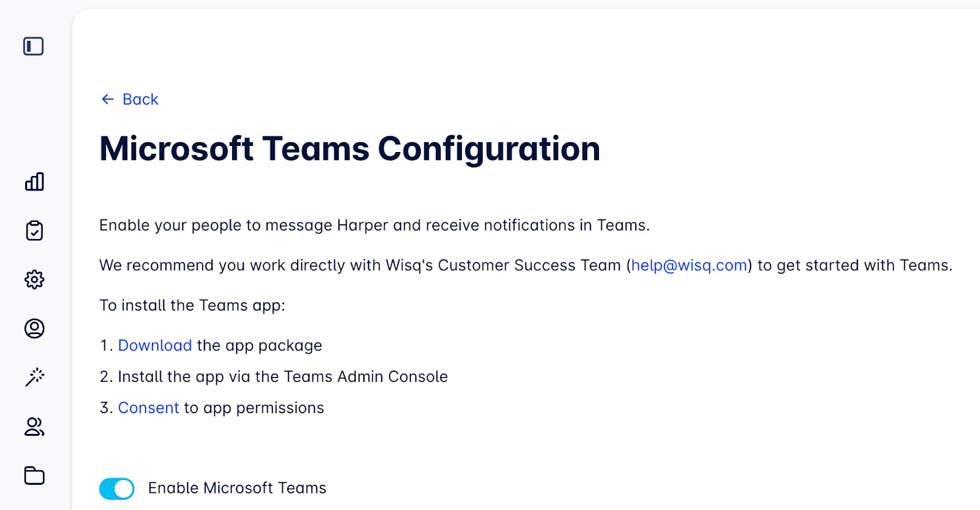Open the bar chart analytics icon

tap(34, 181)
